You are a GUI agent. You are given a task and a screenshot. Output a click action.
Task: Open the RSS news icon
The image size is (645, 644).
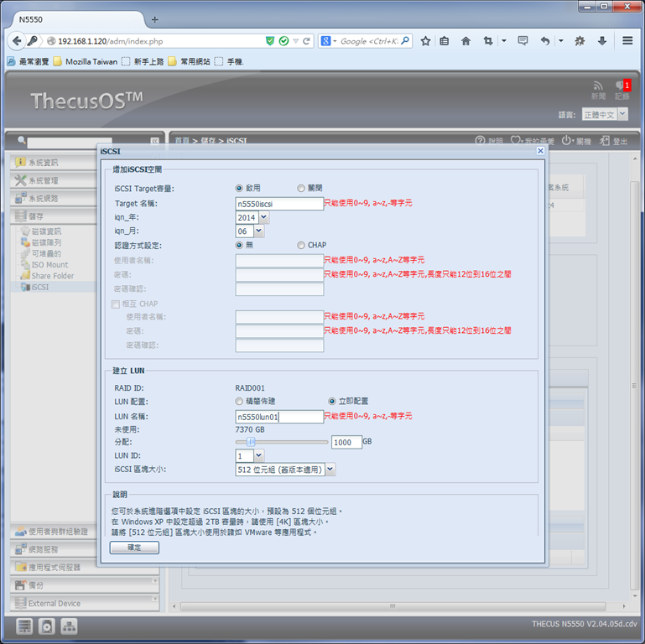(x=598, y=86)
